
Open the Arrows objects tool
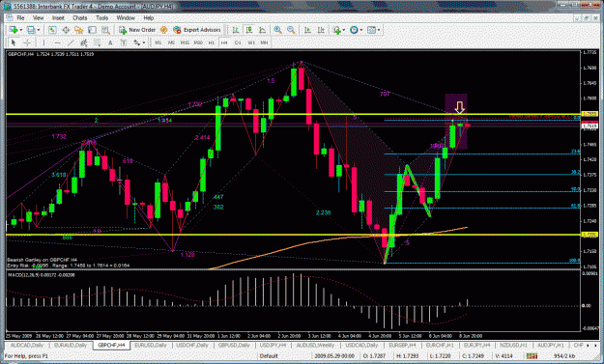[x=137, y=42]
